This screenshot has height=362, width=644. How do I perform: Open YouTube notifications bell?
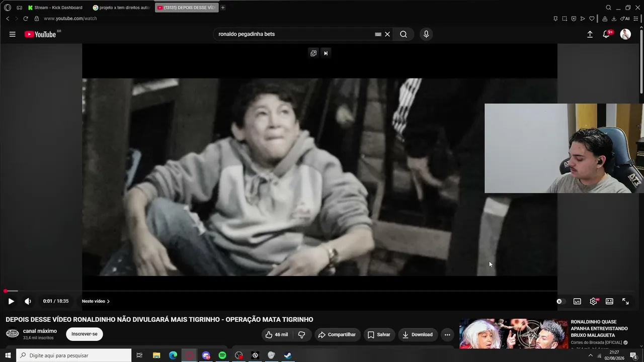[606, 34]
